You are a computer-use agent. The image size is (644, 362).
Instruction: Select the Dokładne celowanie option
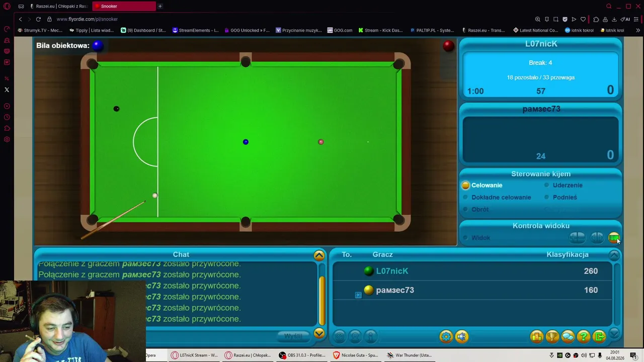497,197
